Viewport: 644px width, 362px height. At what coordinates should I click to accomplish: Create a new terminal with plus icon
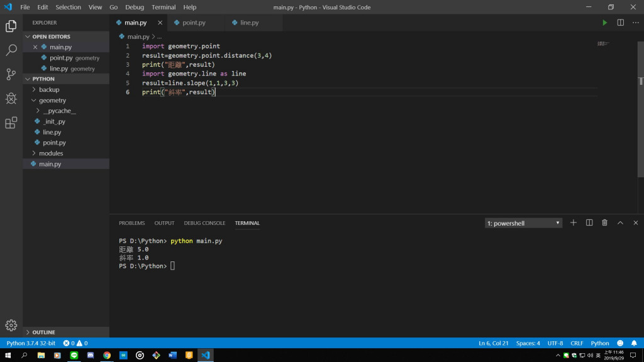click(574, 223)
